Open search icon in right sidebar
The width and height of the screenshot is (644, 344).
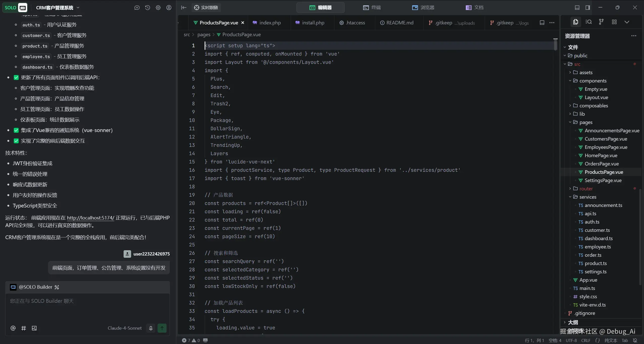(x=588, y=22)
